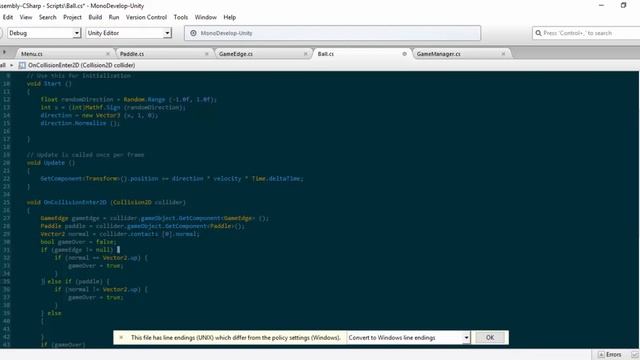Switch to the GameEdge.cs tab
The width and height of the screenshot is (640, 360).
236,54
